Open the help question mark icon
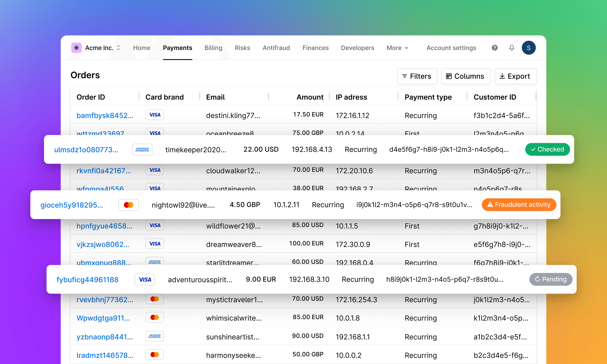 [x=494, y=48]
